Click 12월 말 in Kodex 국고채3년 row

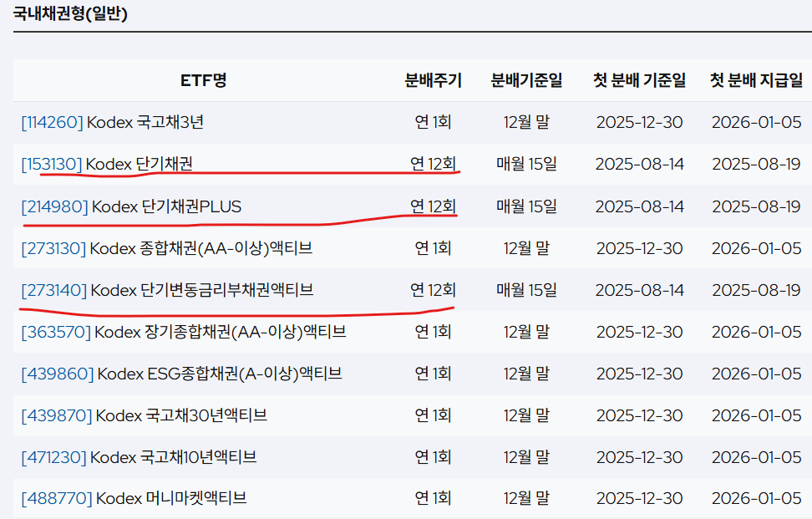click(x=526, y=122)
